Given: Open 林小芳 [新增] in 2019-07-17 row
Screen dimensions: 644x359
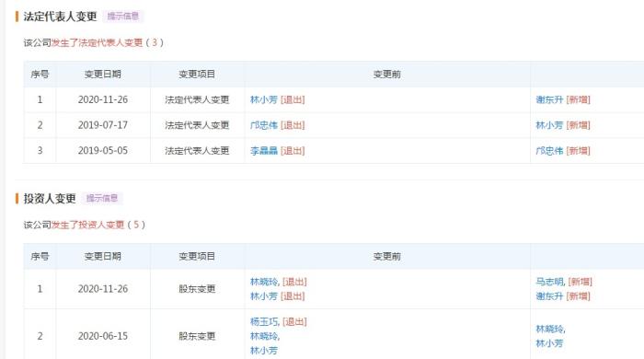Looking at the screenshot, I should pyautogui.click(x=563, y=125).
